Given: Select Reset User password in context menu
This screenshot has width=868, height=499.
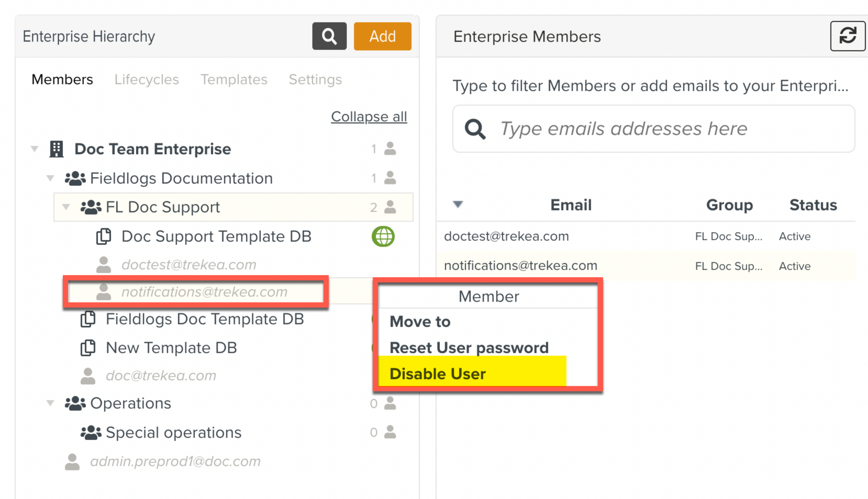Looking at the screenshot, I should click(469, 348).
